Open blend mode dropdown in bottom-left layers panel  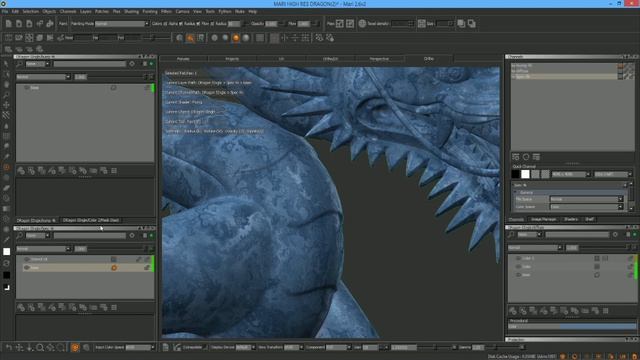pos(43,249)
